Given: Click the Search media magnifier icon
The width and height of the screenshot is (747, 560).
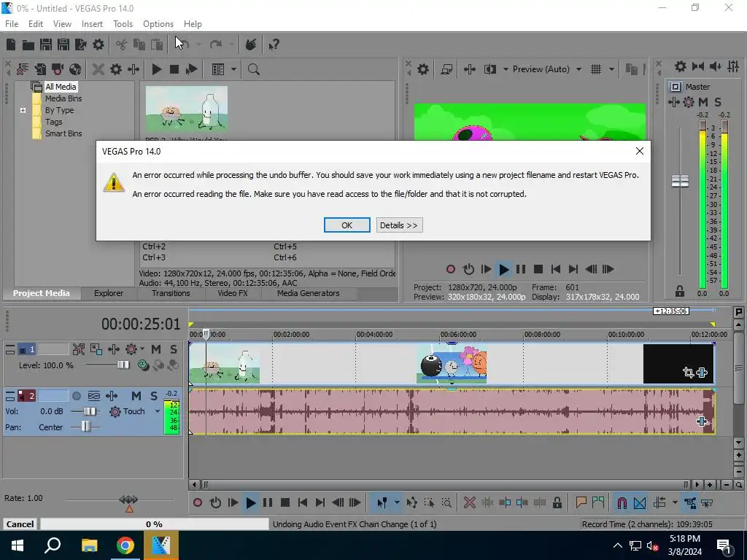Looking at the screenshot, I should (253, 69).
